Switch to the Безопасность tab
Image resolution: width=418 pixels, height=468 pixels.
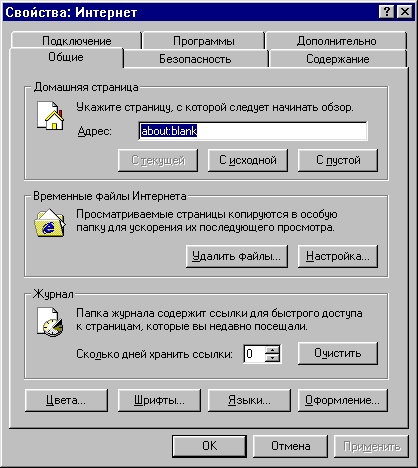[195, 59]
